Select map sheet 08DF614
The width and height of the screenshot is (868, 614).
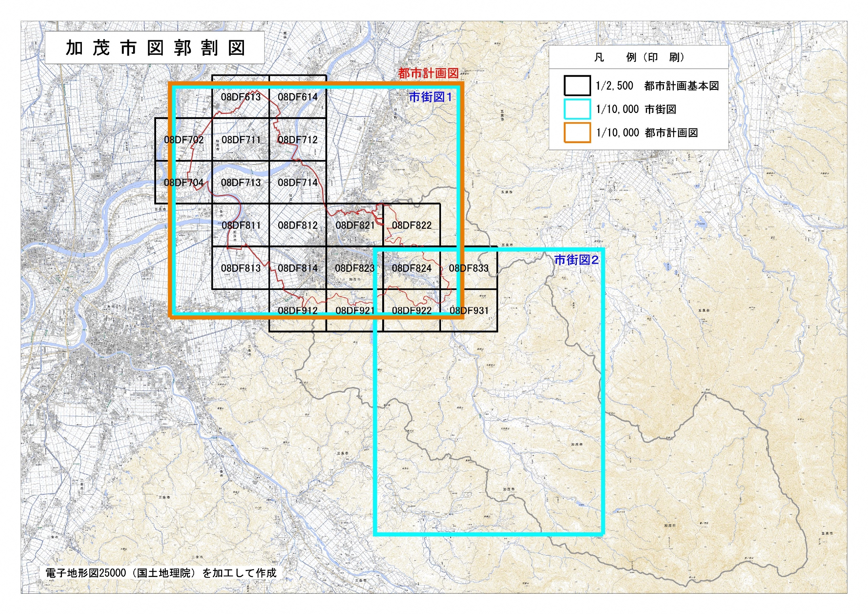(x=297, y=97)
